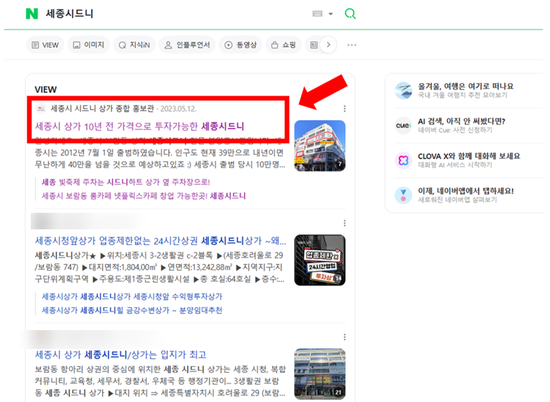The width and height of the screenshot is (550, 402).
Task: Click the Naver app pin icon
Action: click(403, 195)
